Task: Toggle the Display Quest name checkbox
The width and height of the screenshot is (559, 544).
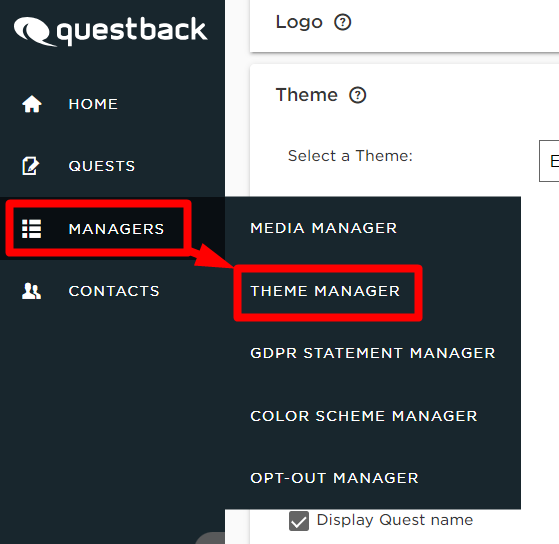Action: pos(299,521)
